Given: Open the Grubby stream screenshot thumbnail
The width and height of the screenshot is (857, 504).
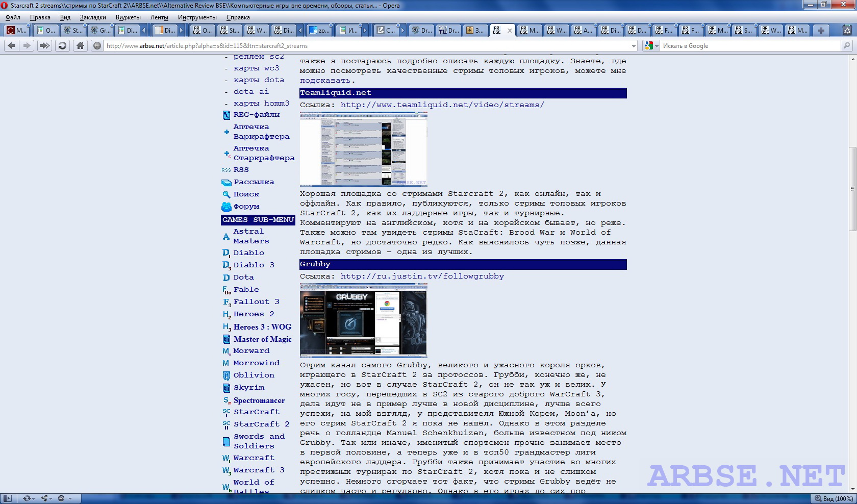Looking at the screenshot, I should 363,320.
